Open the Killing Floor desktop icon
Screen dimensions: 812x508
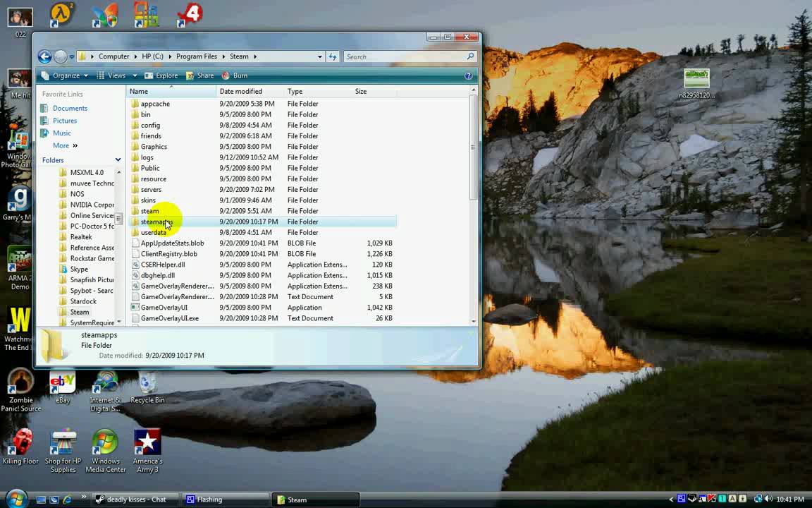coord(20,447)
